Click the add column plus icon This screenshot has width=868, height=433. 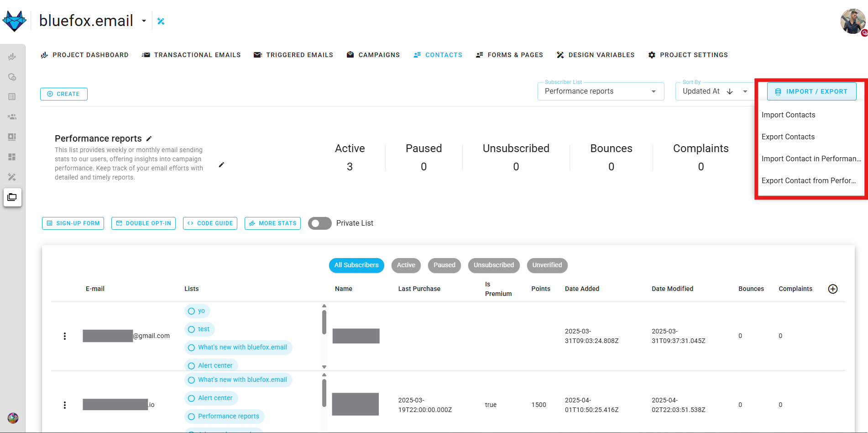point(833,289)
